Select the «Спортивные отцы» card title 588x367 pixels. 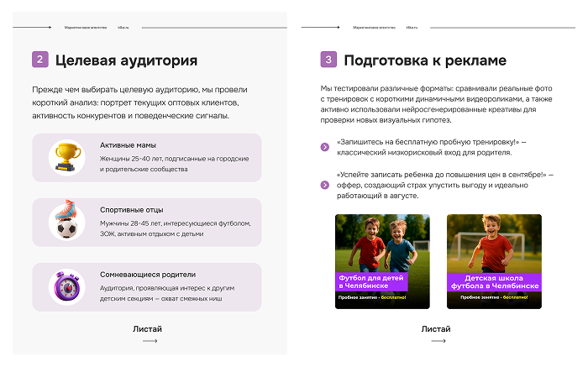(x=131, y=210)
